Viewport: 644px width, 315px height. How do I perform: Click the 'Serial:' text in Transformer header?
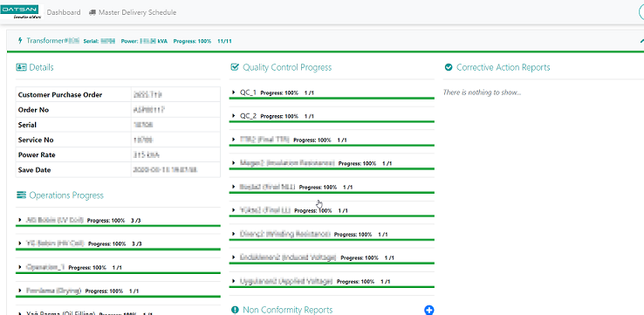tap(99, 41)
